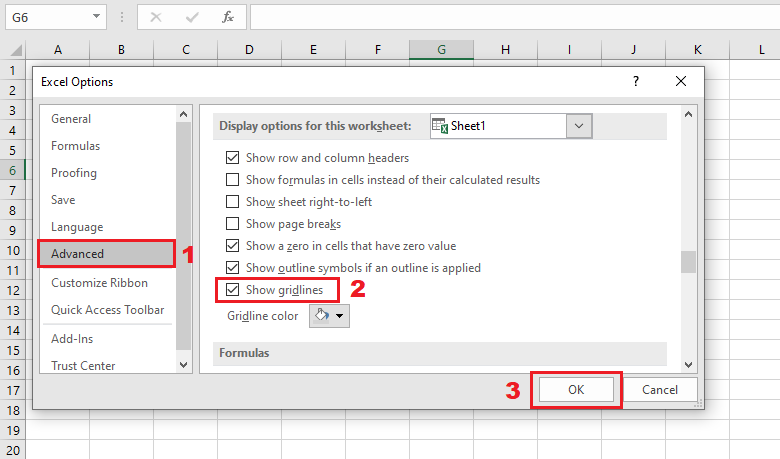Enable Show page breaks checkbox

click(x=233, y=224)
